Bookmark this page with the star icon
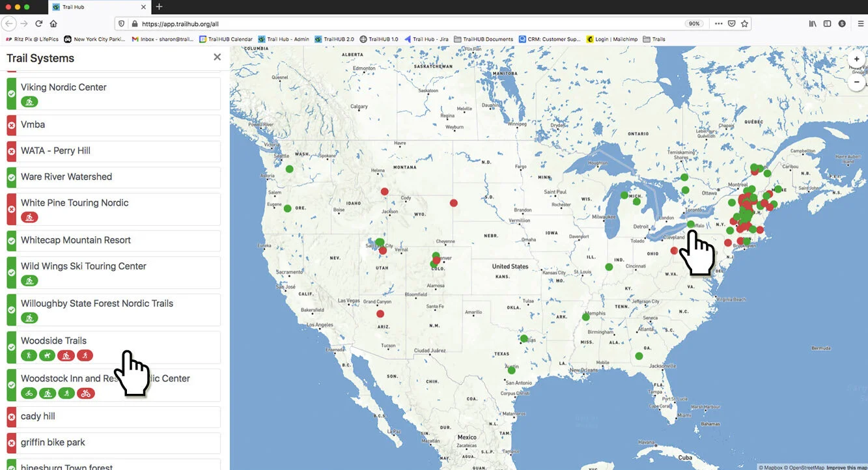This screenshot has height=470, width=868. click(x=744, y=23)
